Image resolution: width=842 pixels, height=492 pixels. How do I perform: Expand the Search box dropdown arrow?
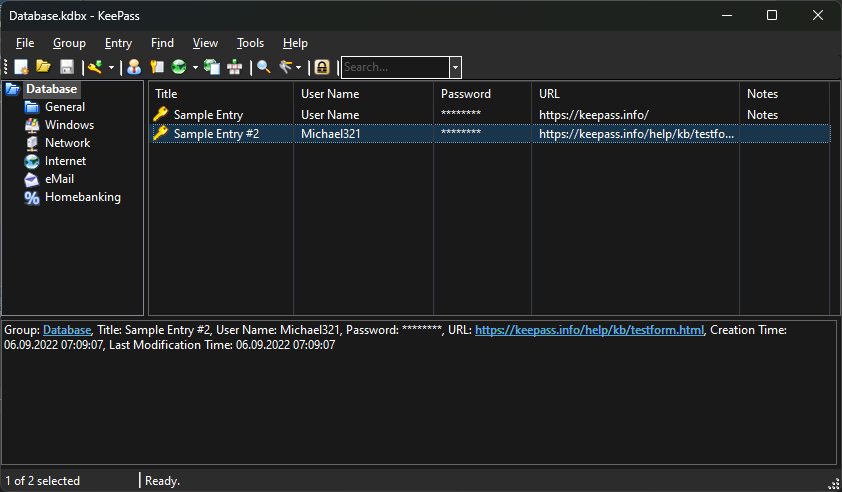(455, 67)
